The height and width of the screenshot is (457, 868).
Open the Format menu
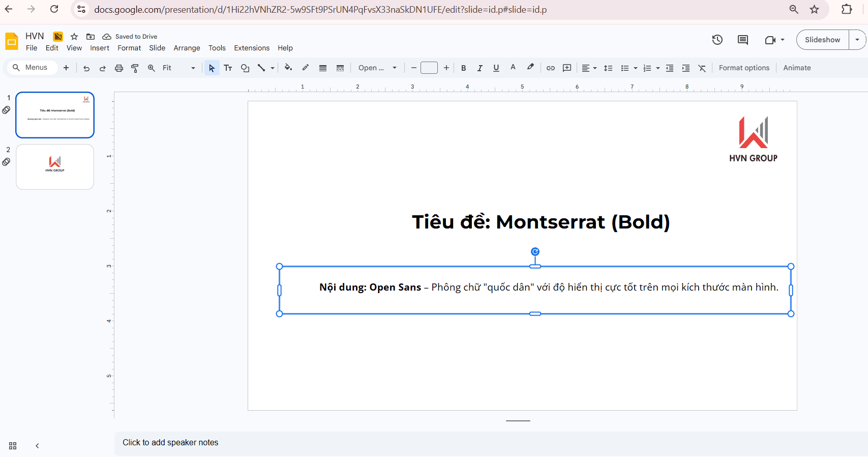(129, 48)
